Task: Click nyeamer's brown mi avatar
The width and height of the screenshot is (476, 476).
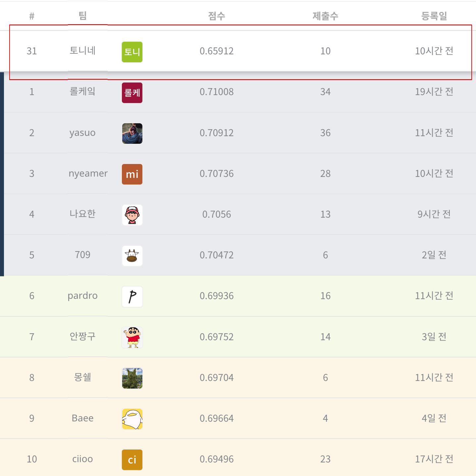Action: pyautogui.click(x=132, y=174)
